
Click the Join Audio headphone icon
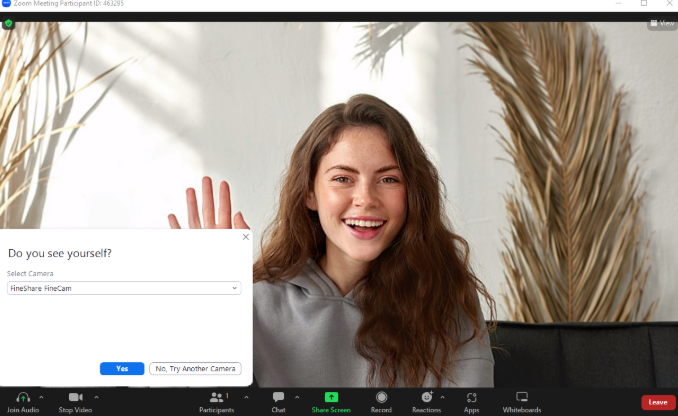(x=23, y=397)
